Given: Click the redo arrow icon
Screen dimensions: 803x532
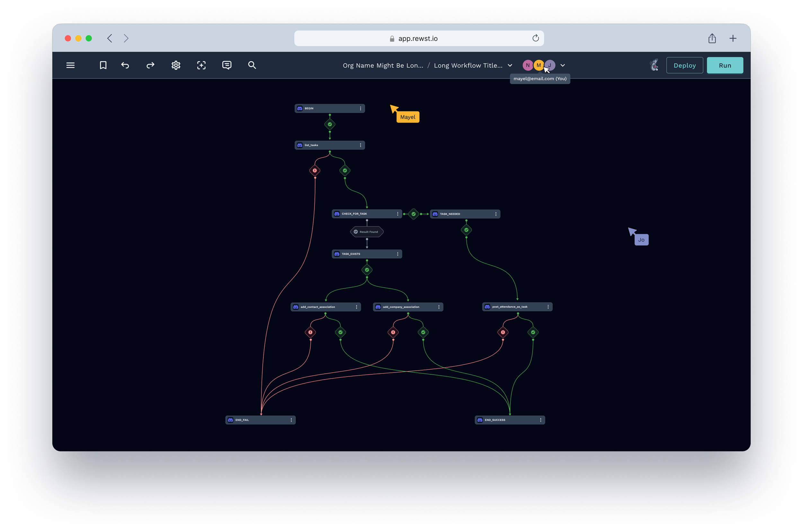Looking at the screenshot, I should [150, 65].
